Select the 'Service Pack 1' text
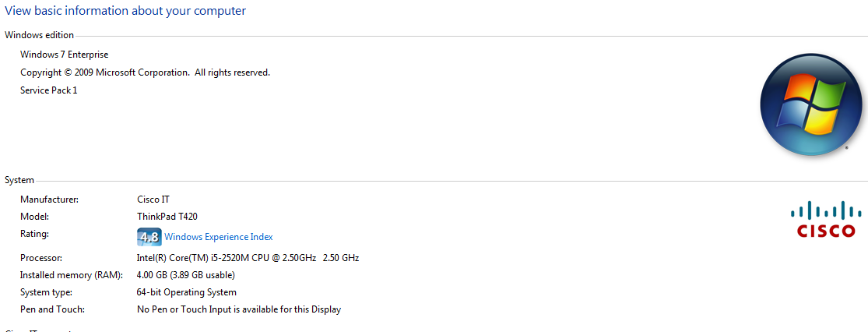This screenshot has width=868, height=332. [x=49, y=90]
